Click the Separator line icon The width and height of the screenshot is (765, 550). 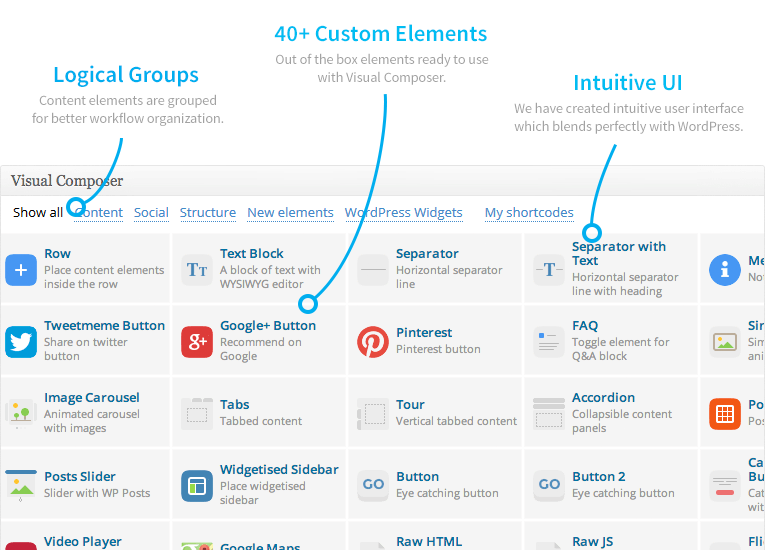click(x=373, y=270)
